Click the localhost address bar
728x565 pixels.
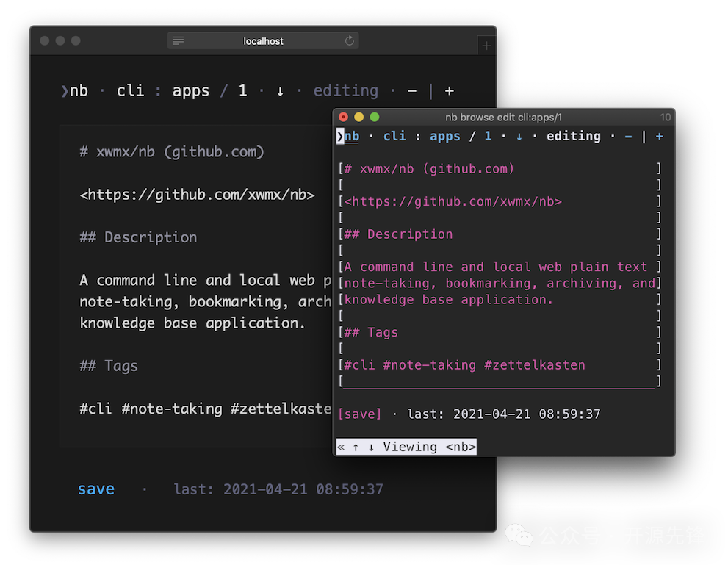pos(263,41)
